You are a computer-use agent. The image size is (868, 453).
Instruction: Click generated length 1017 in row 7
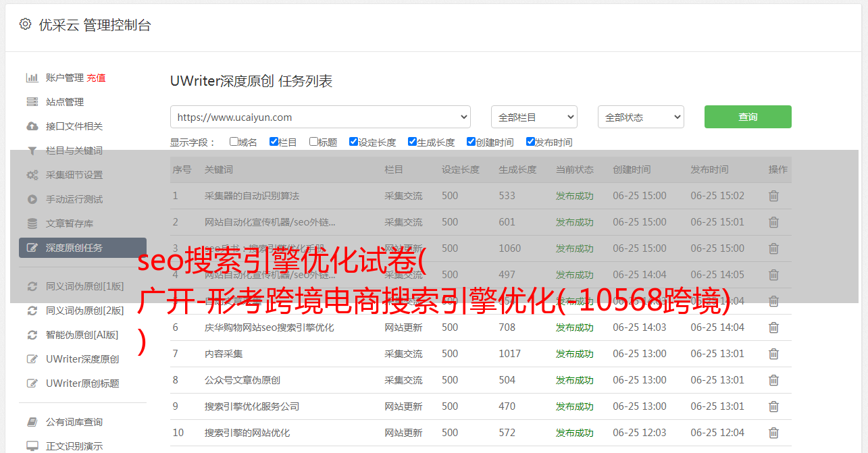click(x=510, y=354)
